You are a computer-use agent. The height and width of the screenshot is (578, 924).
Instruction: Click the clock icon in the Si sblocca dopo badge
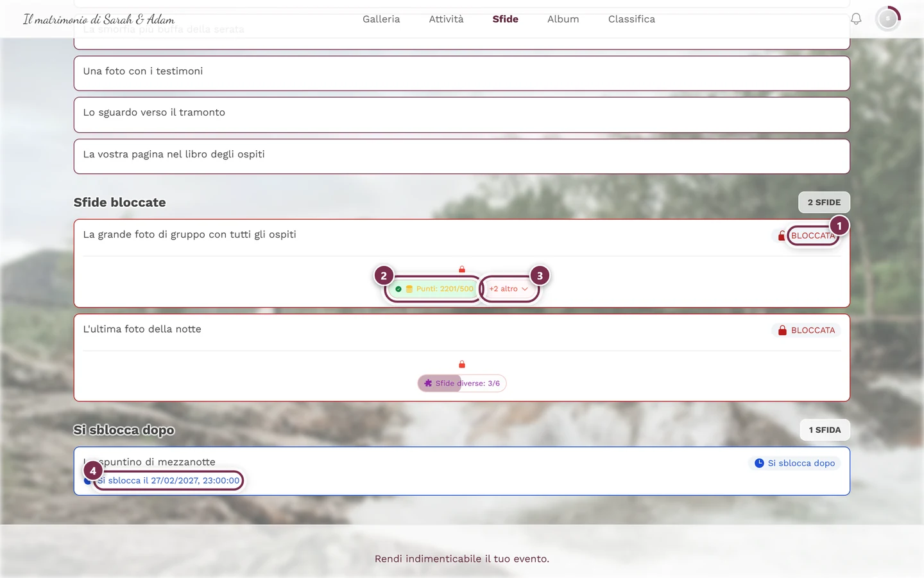click(759, 463)
